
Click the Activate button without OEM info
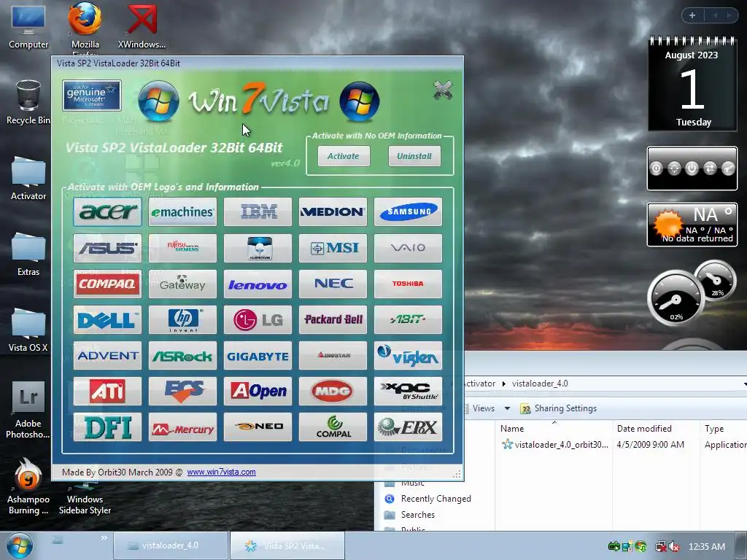click(x=344, y=156)
